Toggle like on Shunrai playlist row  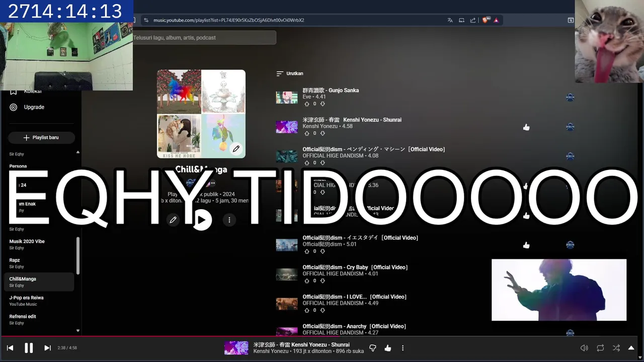526,127
